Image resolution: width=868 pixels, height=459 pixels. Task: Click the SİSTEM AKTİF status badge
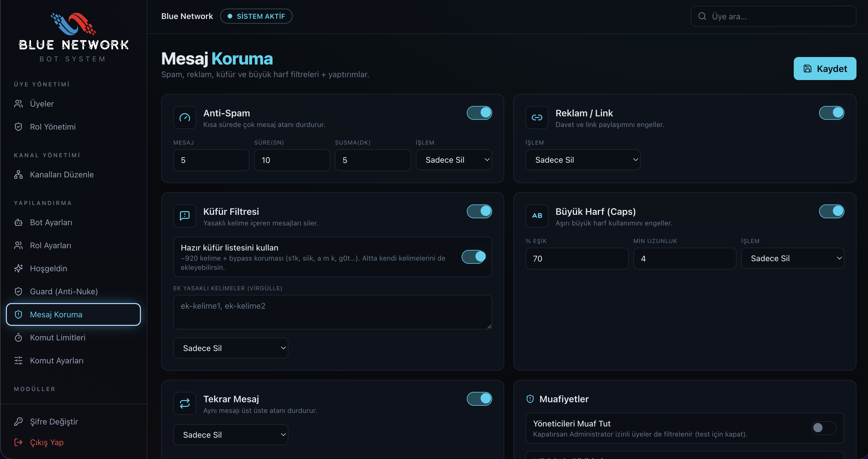(256, 16)
